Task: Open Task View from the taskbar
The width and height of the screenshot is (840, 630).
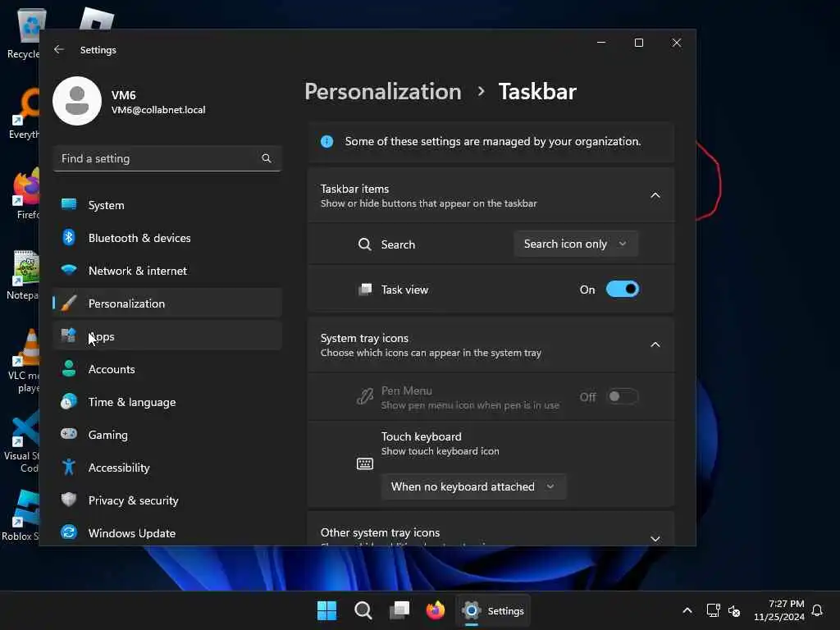Action: (399, 610)
